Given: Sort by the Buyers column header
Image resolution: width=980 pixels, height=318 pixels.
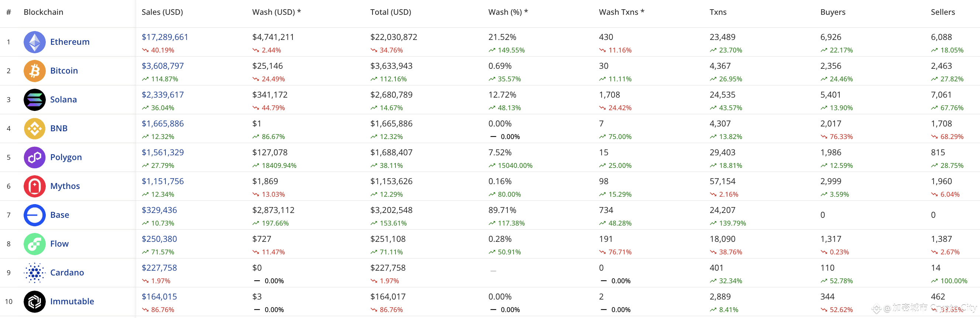Looking at the screenshot, I should (x=833, y=12).
